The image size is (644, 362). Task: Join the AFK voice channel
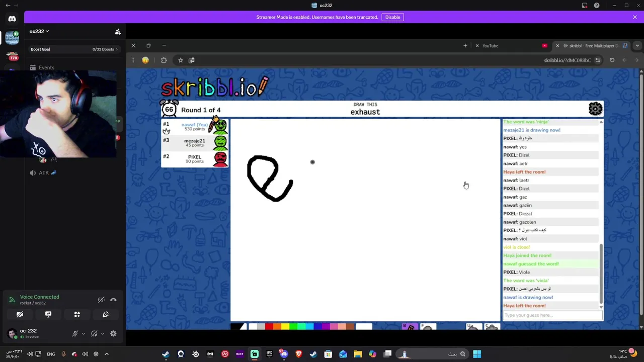tap(44, 173)
